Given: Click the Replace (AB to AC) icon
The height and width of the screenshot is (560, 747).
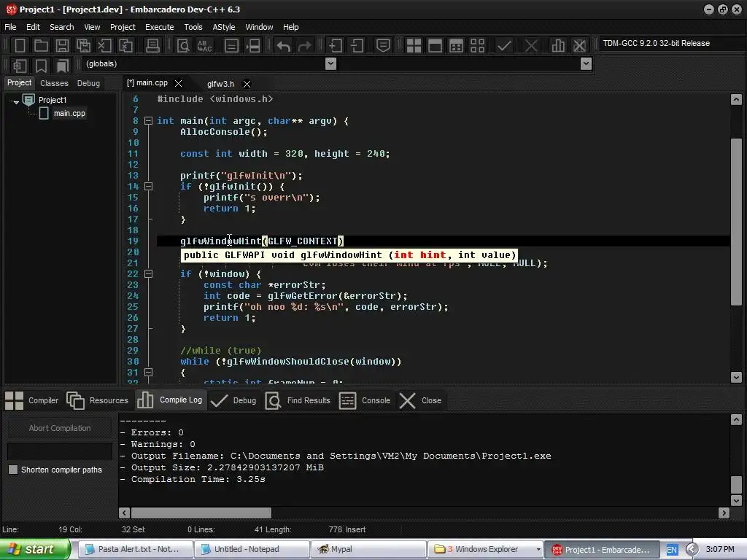Looking at the screenshot, I should pos(204,46).
